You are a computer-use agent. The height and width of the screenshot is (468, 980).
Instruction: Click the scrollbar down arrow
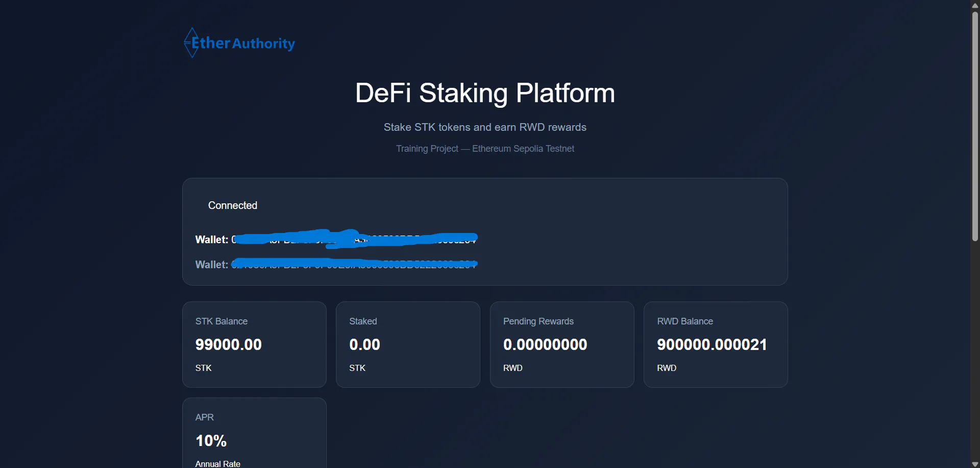click(975, 464)
